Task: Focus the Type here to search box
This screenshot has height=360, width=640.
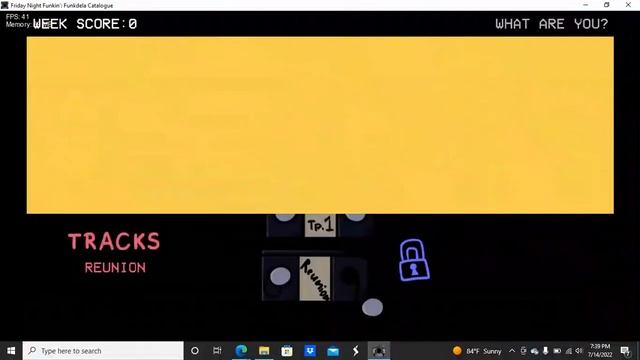Action: click(x=103, y=351)
